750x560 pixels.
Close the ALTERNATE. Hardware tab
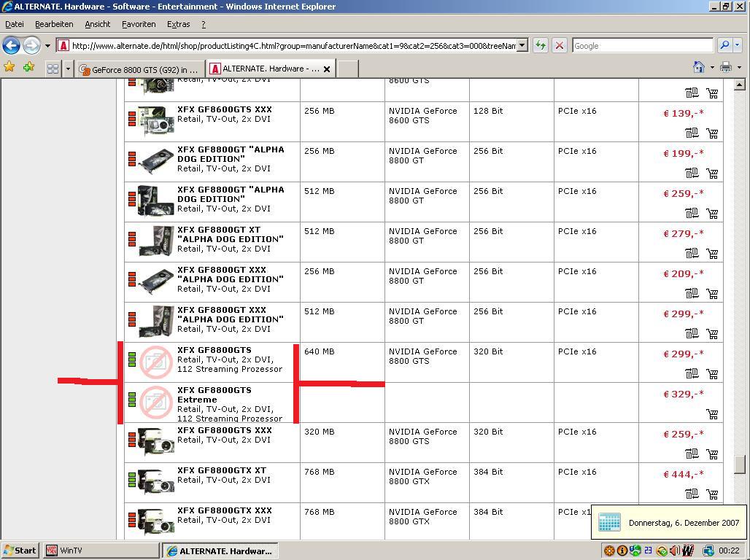[x=327, y=69]
